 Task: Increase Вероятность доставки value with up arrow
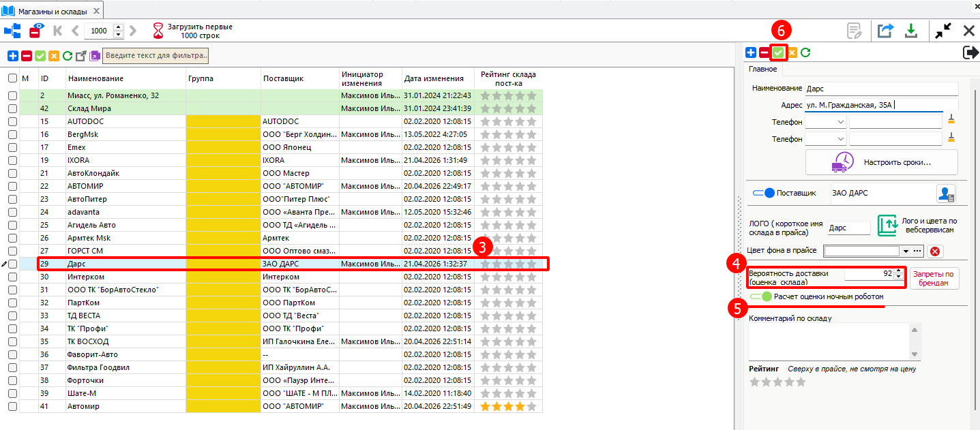[898, 271]
